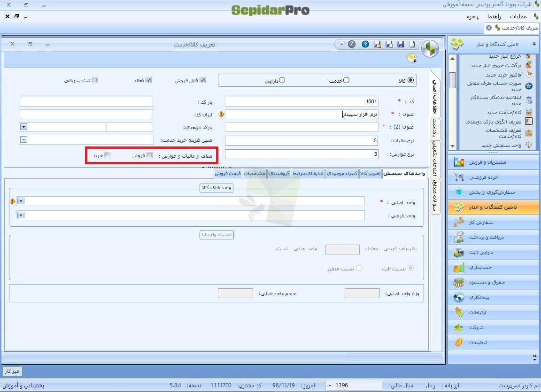
Task: Select the نسبت متغیر radio button
Action: (359, 268)
